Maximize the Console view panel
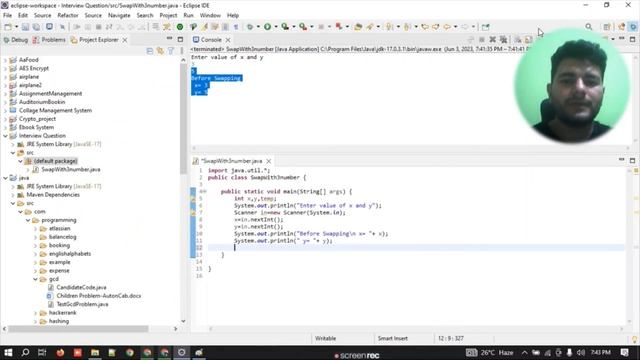Viewport: 640px width, 360px height. point(632,40)
